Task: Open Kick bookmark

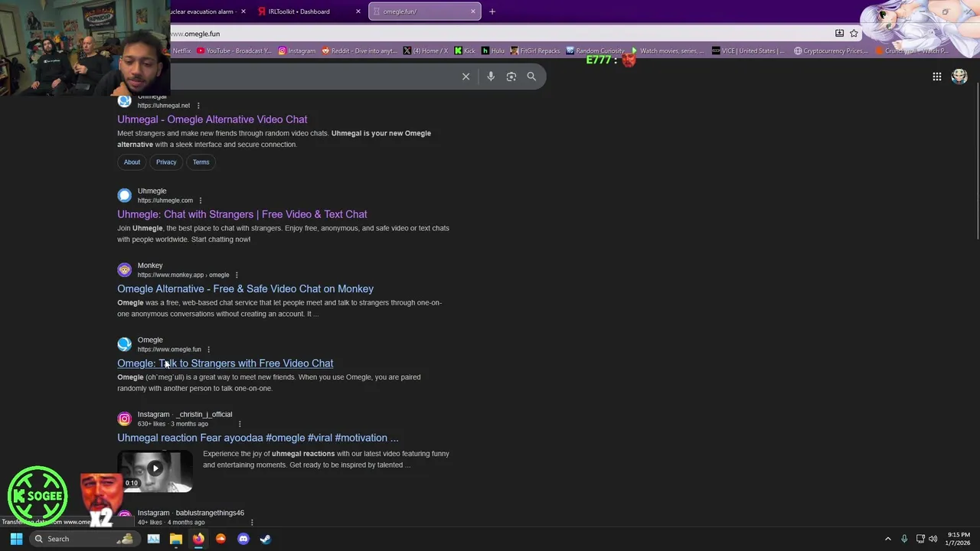Action: pos(465,51)
